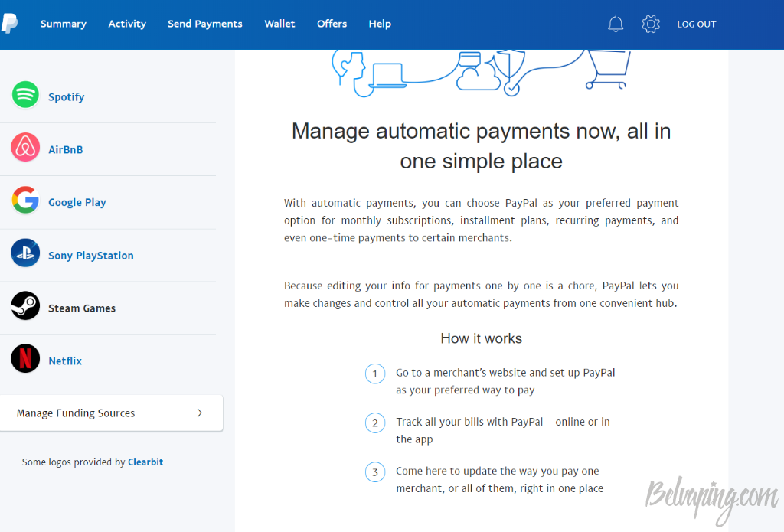784x532 pixels.
Task: Open account settings gear icon
Action: [x=651, y=24]
